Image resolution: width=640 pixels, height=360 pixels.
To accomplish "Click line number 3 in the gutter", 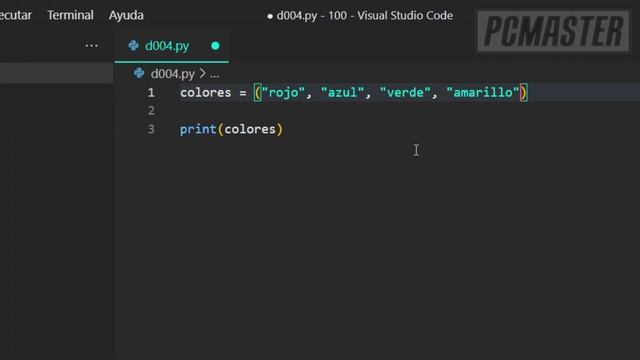I will click(x=151, y=129).
